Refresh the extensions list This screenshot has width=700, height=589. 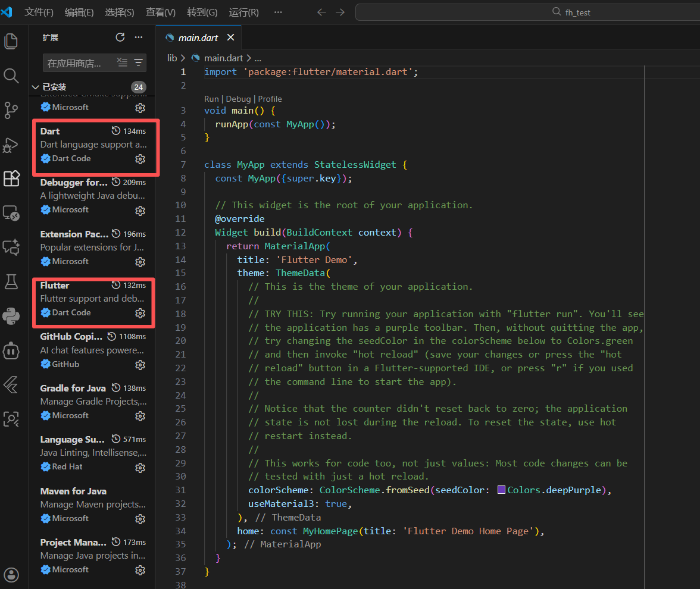[x=120, y=37]
